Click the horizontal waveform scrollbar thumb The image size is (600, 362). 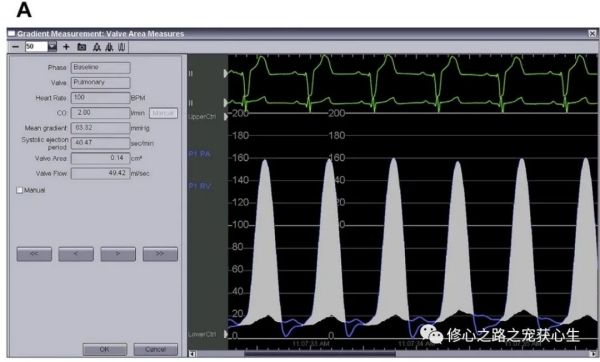pyautogui.click(x=320, y=354)
